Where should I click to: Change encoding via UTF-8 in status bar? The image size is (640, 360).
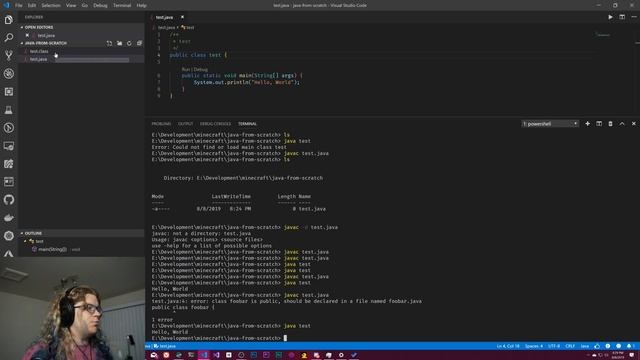pos(554,346)
